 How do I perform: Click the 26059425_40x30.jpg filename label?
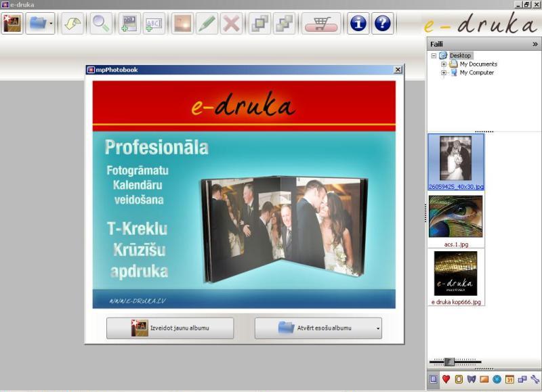click(x=456, y=187)
